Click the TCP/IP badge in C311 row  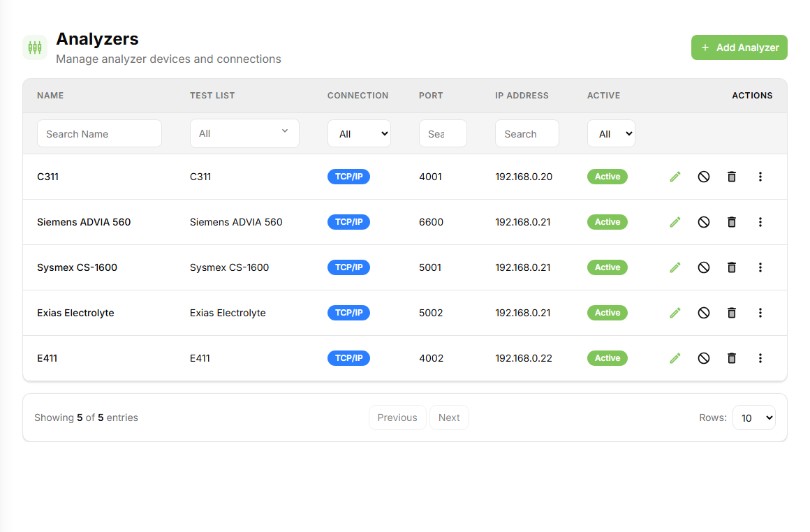tap(348, 177)
